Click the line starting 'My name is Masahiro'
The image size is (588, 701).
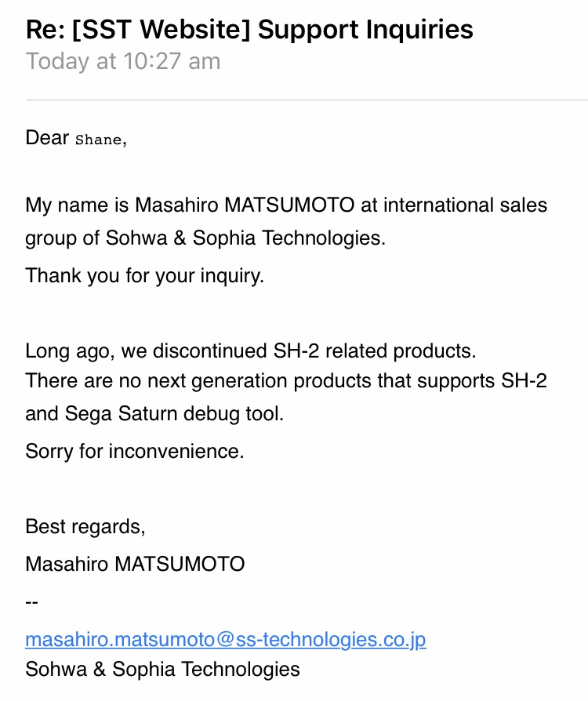[x=286, y=205]
